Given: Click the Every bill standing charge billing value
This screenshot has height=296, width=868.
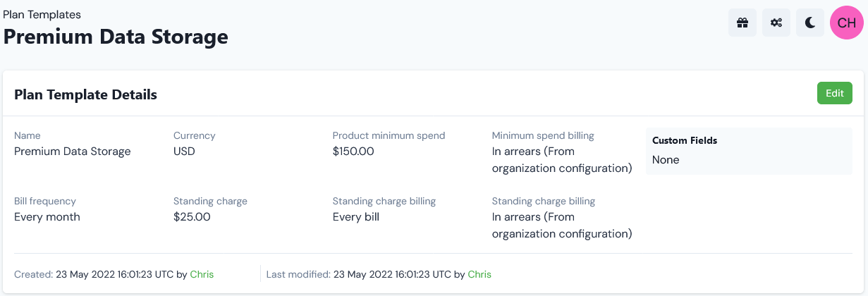Looking at the screenshot, I should coord(356,216).
